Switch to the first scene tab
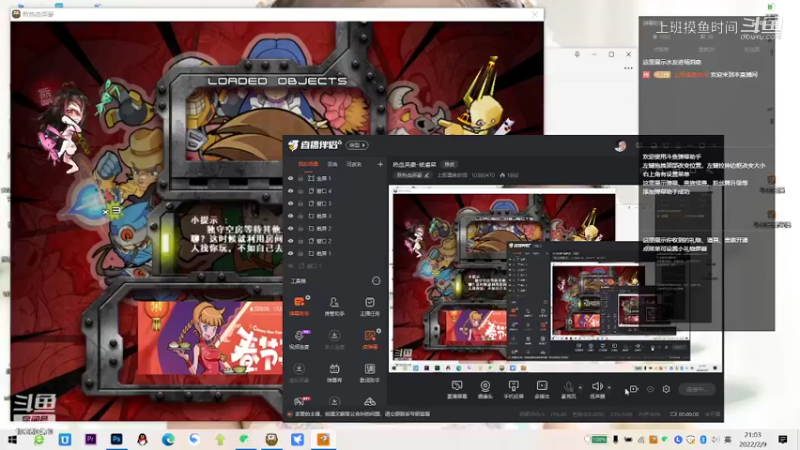This screenshot has height=450, width=800. 308,164
